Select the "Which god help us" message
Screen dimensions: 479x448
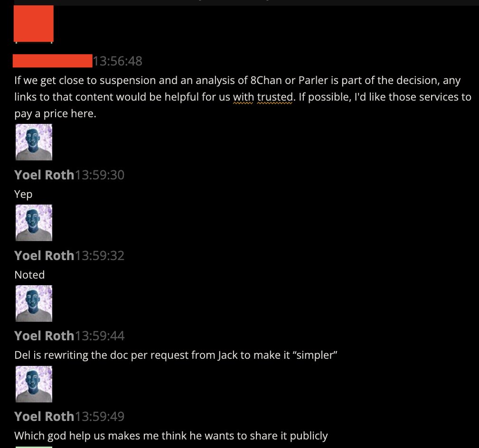point(171,436)
